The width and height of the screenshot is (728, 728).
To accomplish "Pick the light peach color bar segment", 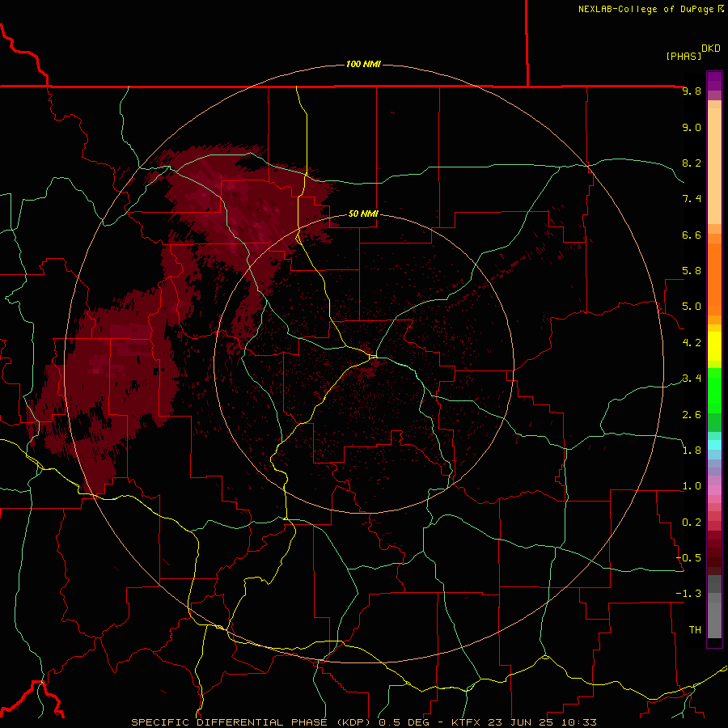I will pos(714,166).
